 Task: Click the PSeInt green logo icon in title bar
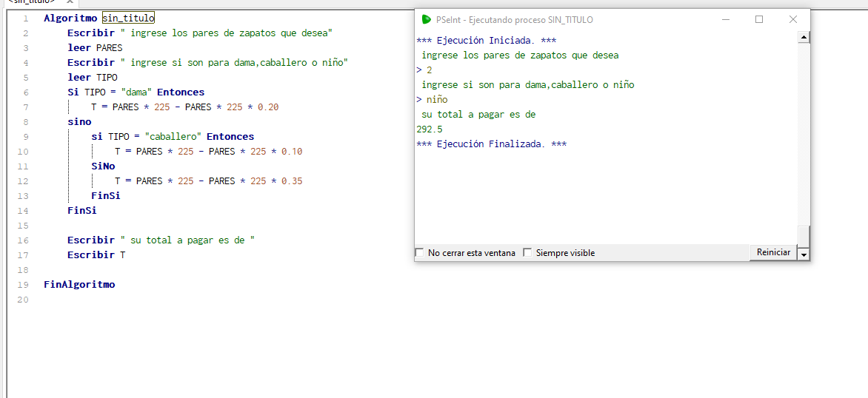click(427, 19)
